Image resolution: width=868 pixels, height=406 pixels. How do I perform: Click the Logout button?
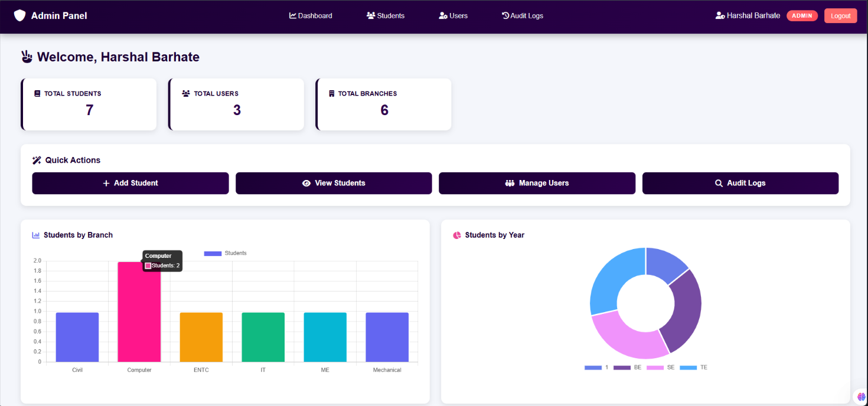[x=840, y=15]
